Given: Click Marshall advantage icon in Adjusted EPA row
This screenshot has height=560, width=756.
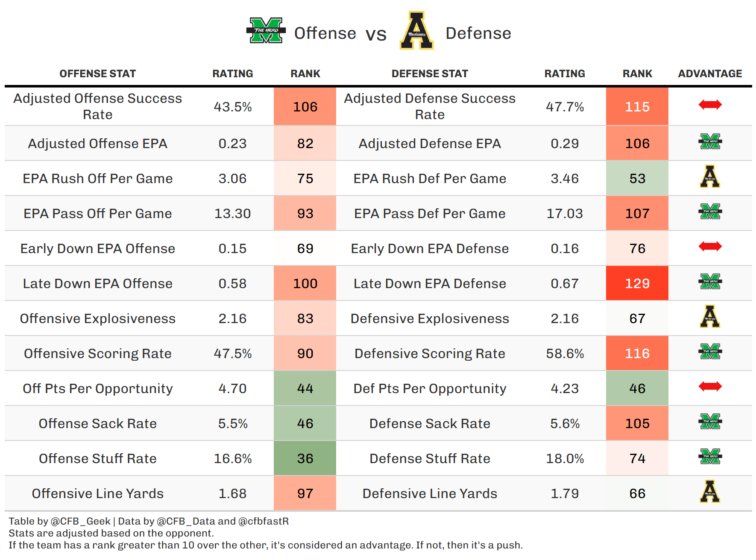Looking at the screenshot, I should coord(710,142).
